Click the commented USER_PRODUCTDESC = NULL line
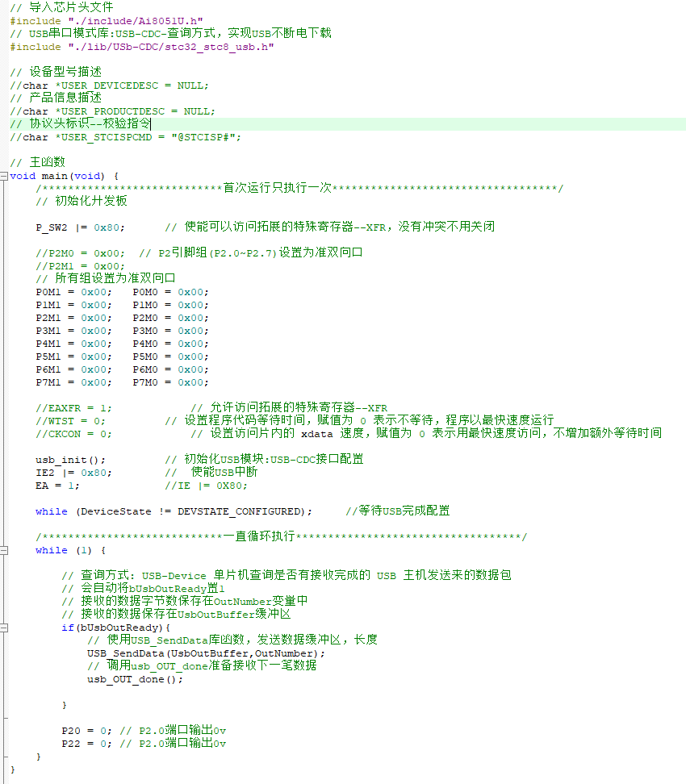Image resolution: width=686 pixels, height=784 pixels. (112, 111)
